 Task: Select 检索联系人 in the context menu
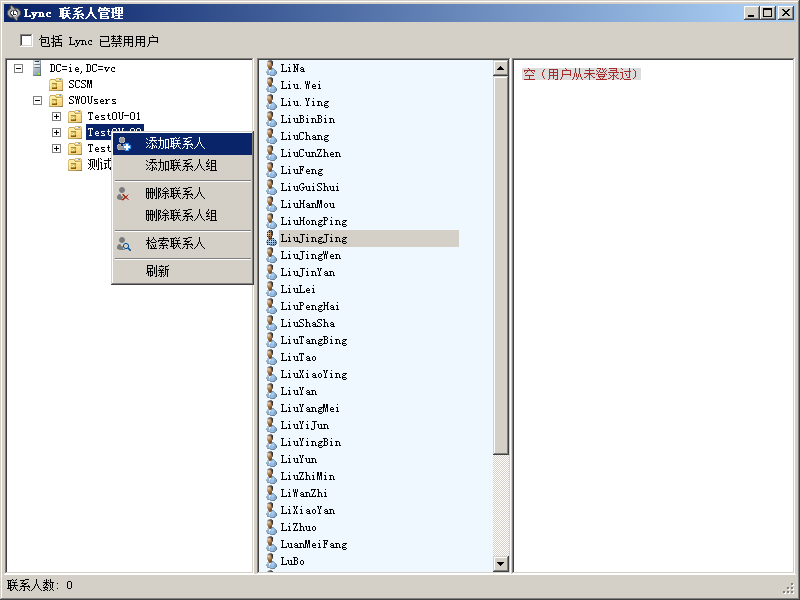pos(175,244)
